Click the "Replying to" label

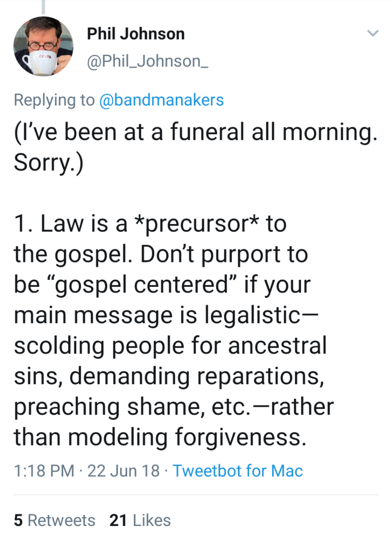[x=54, y=100]
